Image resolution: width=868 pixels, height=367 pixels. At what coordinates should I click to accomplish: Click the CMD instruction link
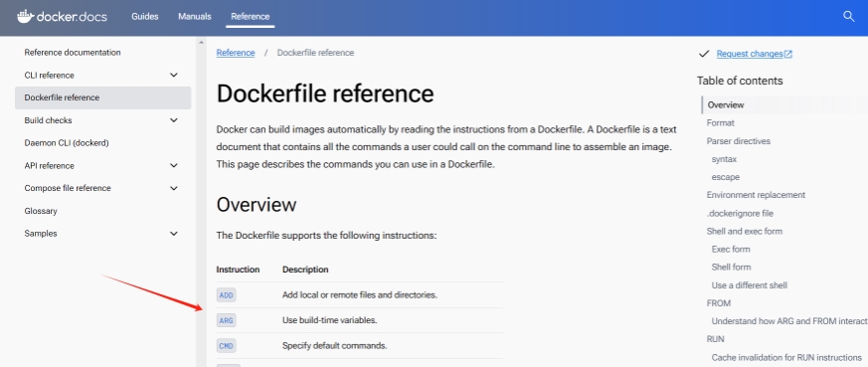coord(227,346)
